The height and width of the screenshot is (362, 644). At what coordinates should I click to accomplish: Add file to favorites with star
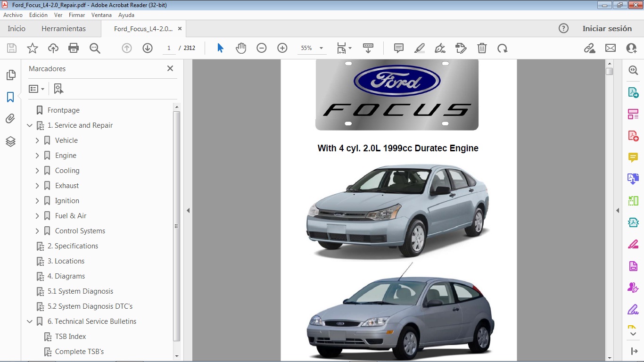tap(32, 48)
